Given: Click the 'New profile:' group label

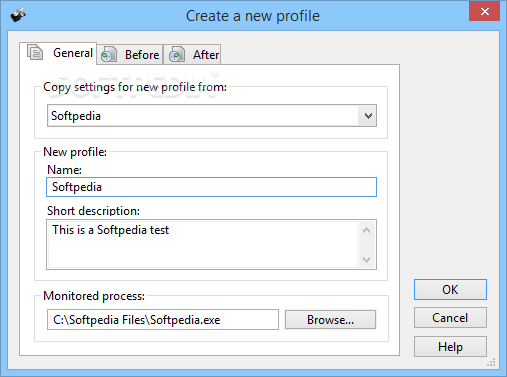Looking at the screenshot, I should pyautogui.click(x=75, y=152).
